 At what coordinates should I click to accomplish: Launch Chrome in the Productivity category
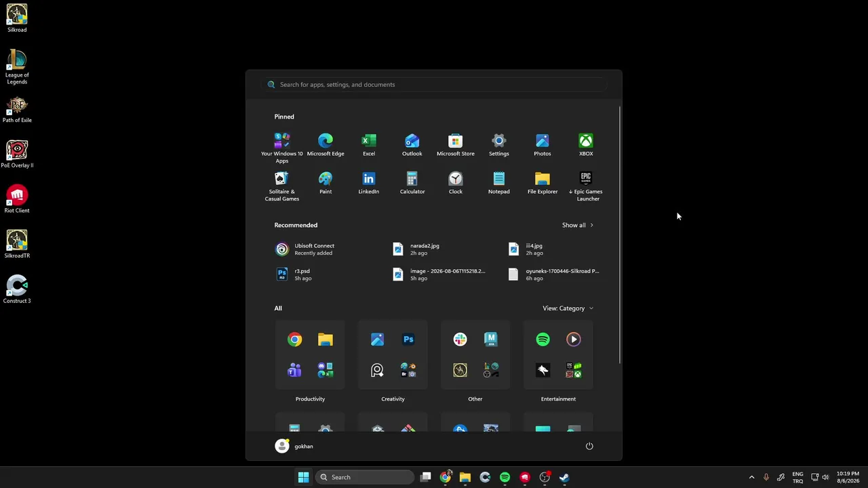[x=295, y=340]
